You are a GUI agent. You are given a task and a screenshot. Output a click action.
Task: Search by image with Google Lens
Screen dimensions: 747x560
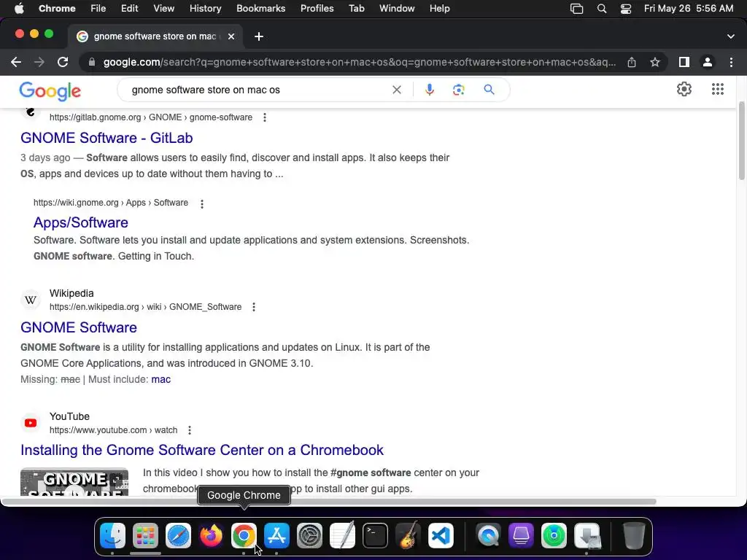[458, 90]
